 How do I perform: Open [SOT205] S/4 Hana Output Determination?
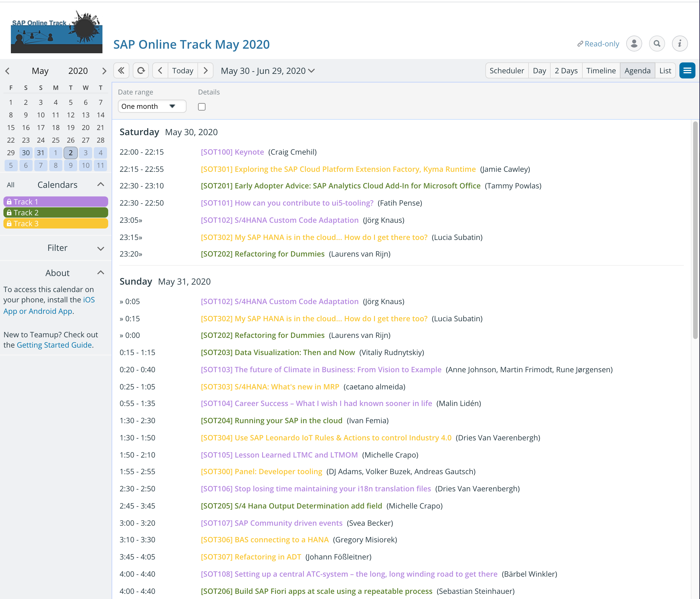point(291,506)
